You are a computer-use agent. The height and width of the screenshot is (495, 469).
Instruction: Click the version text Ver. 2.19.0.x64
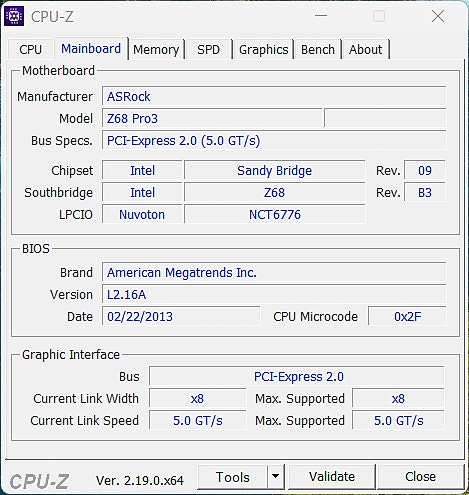(139, 480)
